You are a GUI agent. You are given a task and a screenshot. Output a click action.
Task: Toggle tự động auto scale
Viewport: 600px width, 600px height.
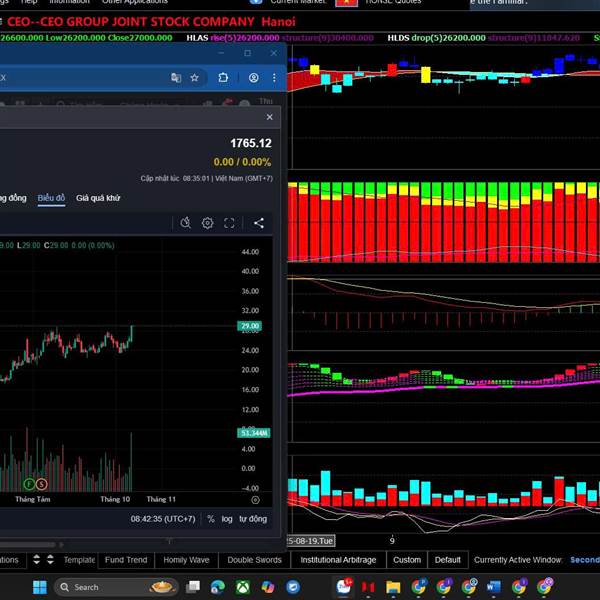tap(253, 519)
